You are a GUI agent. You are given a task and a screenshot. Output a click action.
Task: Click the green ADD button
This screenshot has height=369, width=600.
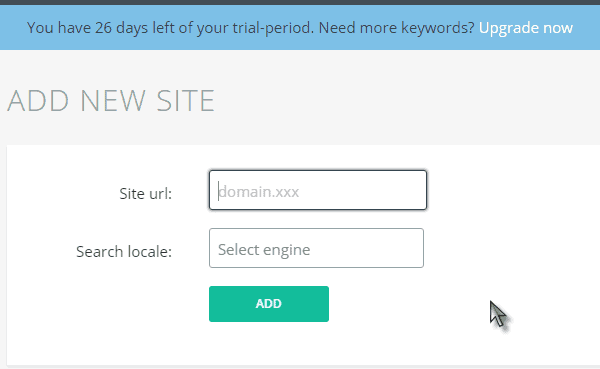(269, 304)
